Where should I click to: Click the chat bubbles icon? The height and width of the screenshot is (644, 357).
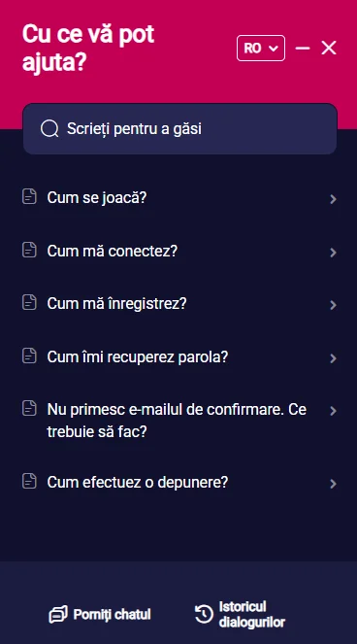[58, 615]
